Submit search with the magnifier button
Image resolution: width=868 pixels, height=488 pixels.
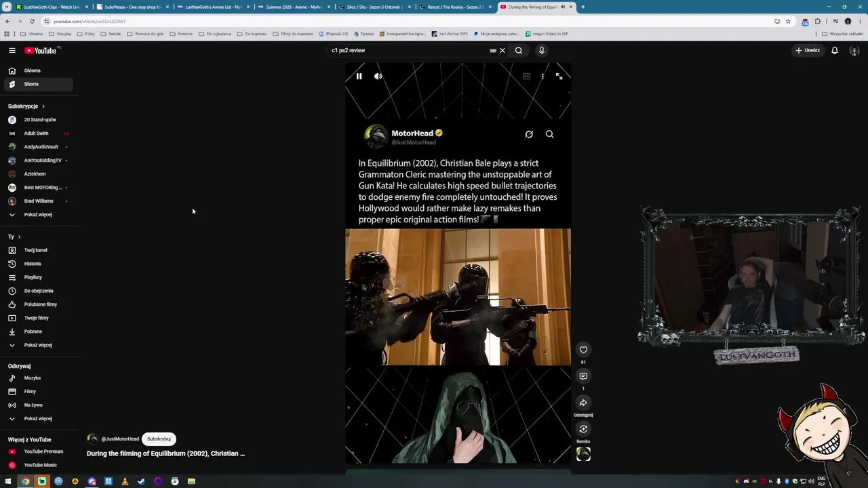pos(519,50)
